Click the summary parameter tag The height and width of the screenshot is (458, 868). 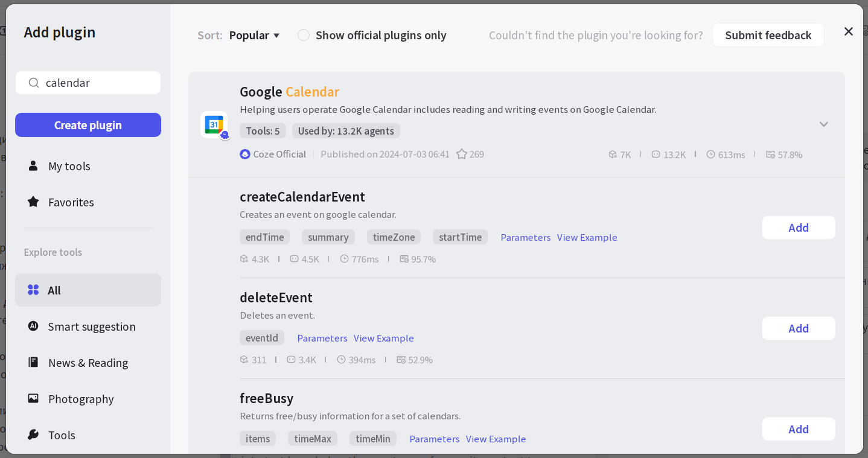(x=328, y=237)
